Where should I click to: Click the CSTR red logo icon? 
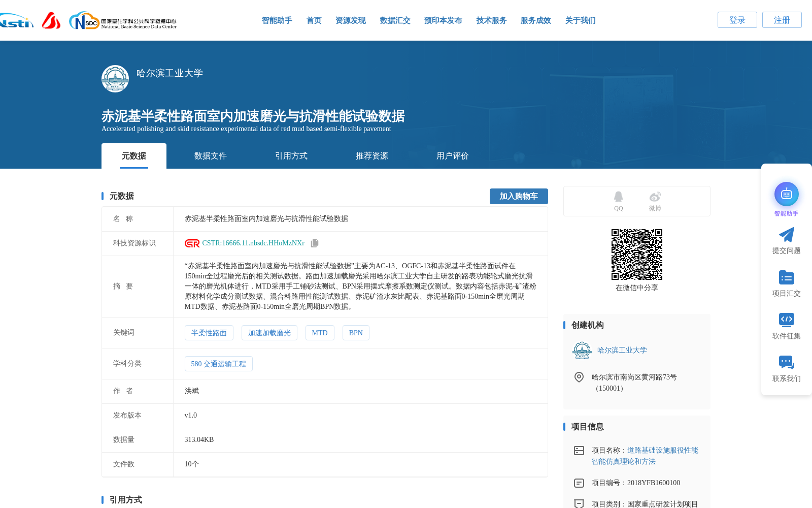(x=192, y=243)
